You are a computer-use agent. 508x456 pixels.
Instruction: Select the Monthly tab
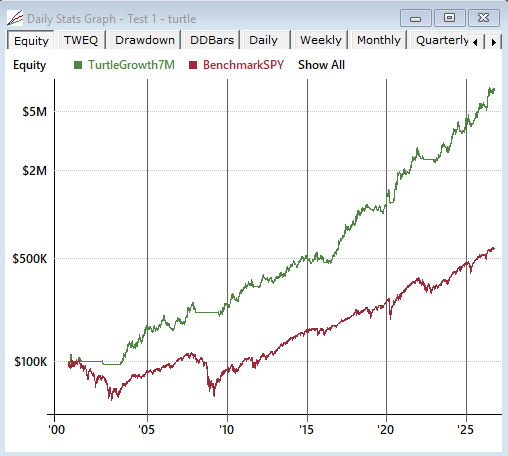[379, 40]
